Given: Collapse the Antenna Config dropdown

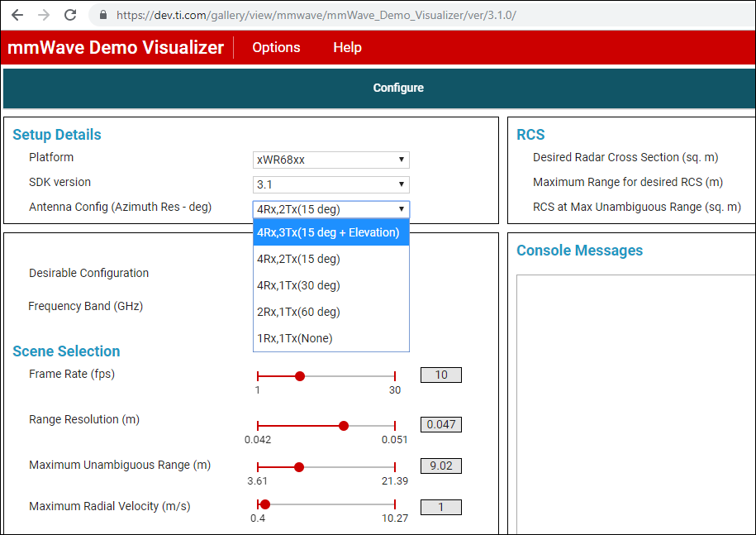Looking at the screenshot, I should (x=330, y=209).
